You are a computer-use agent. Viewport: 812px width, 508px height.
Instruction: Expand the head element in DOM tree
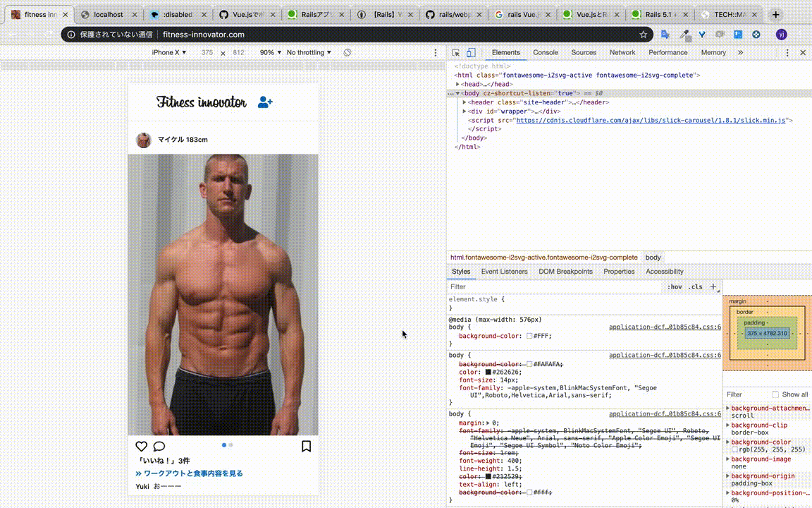(457, 85)
